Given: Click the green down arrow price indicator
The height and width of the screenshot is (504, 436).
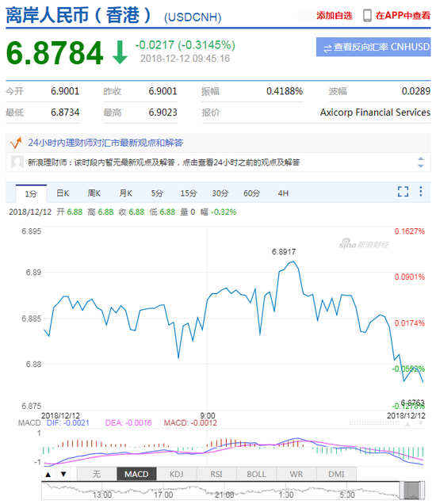Looking at the screenshot, I should tap(120, 52).
